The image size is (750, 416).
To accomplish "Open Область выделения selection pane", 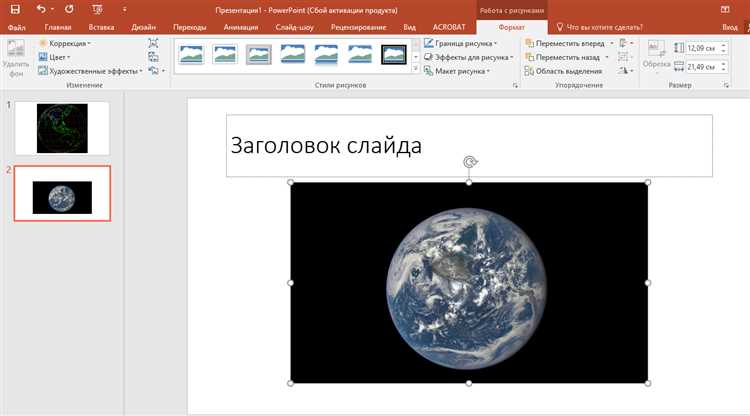I will coord(568,71).
